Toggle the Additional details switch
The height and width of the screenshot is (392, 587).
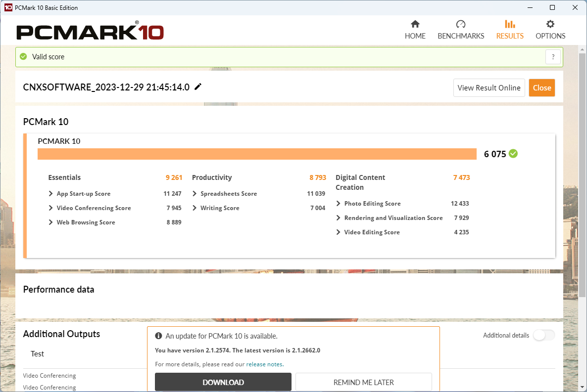tap(544, 335)
